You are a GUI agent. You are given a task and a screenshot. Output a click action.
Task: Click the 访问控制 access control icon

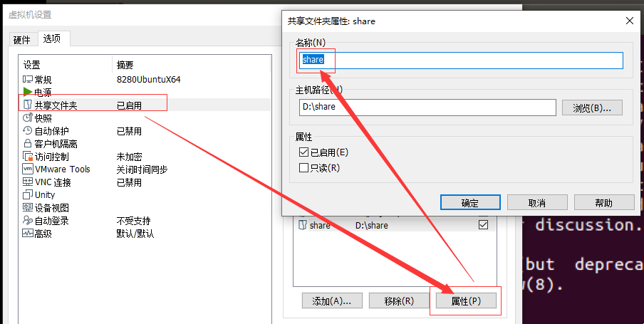click(x=28, y=157)
